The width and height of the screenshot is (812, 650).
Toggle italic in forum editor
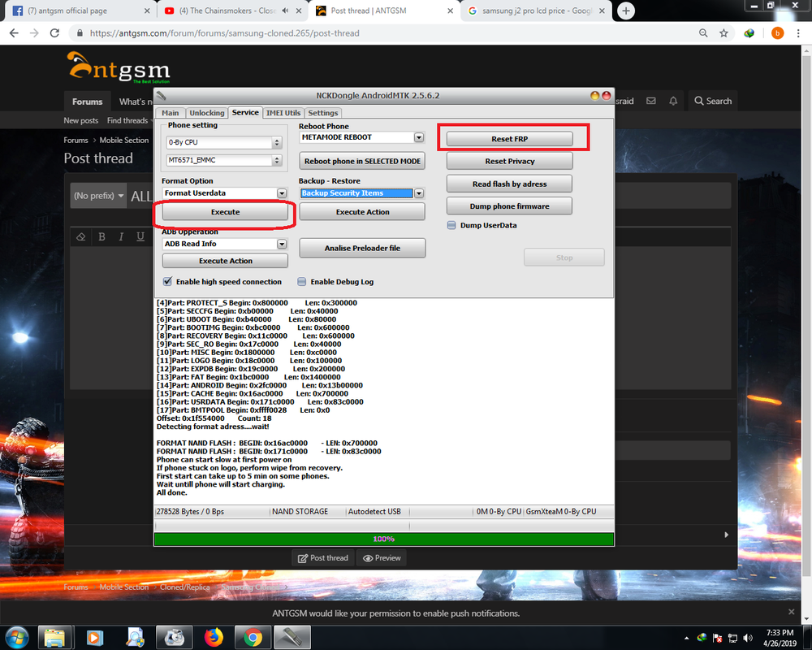(x=121, y=237)
